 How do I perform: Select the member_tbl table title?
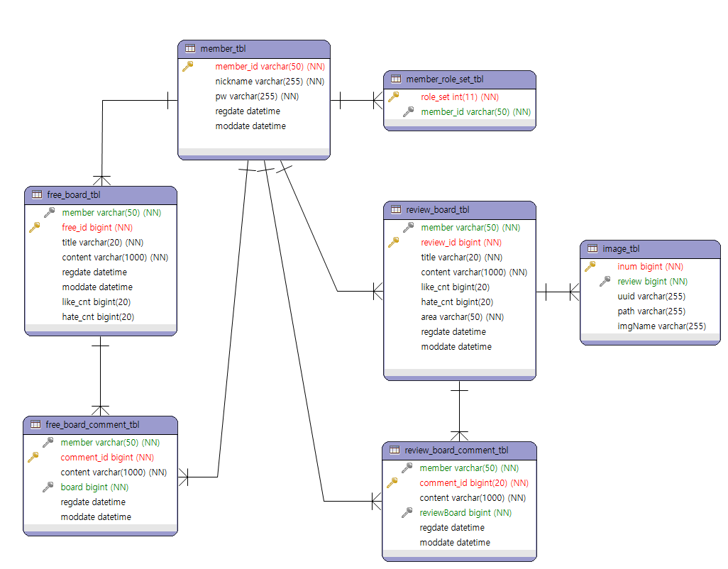coord(223,49)
